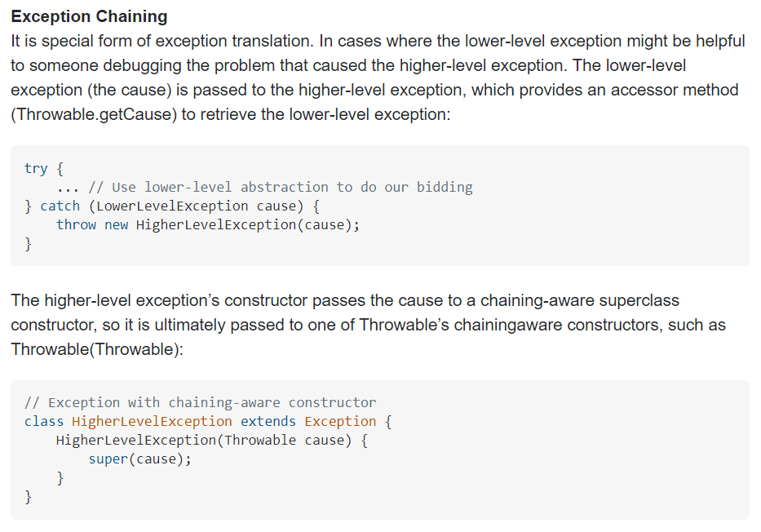Click the closing brace ending first code block
Viewport: 761px width, 532px height.
tap(29, 243)
